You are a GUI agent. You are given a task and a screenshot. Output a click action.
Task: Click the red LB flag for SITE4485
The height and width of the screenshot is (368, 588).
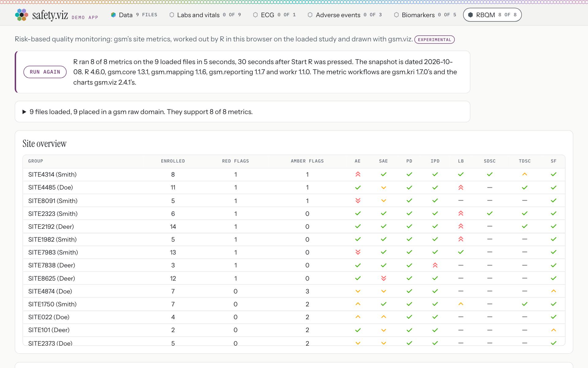pos(461,187)
